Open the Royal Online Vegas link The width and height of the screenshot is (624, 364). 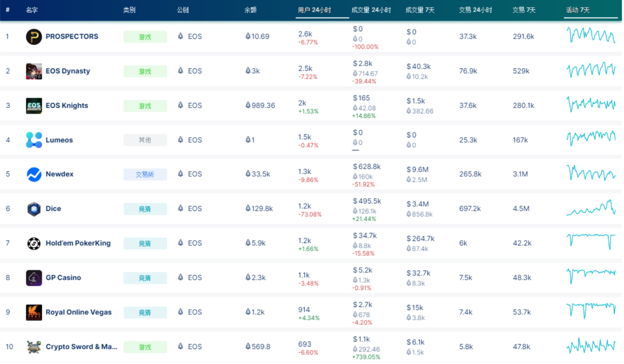point(79,312)
